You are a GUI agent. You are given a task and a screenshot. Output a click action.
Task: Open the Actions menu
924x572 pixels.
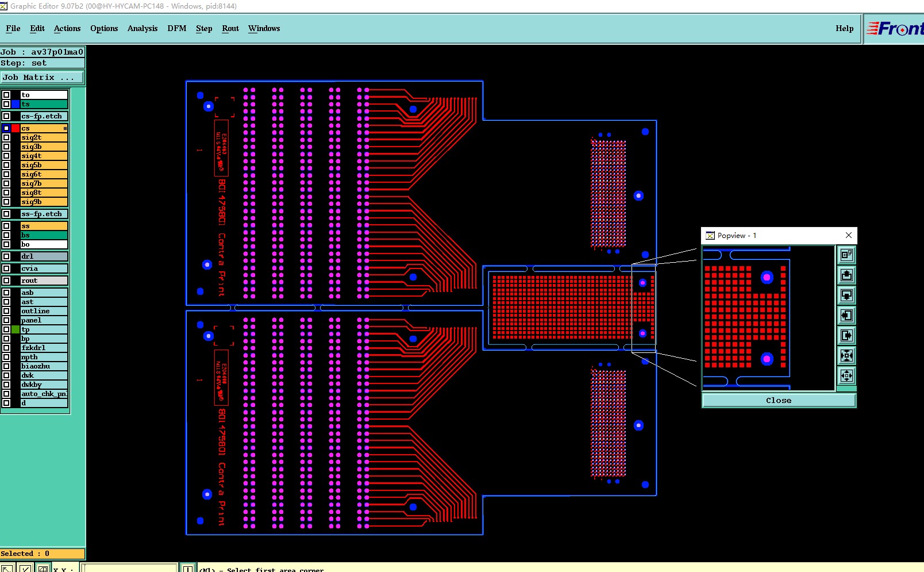[x=67, y=28]
